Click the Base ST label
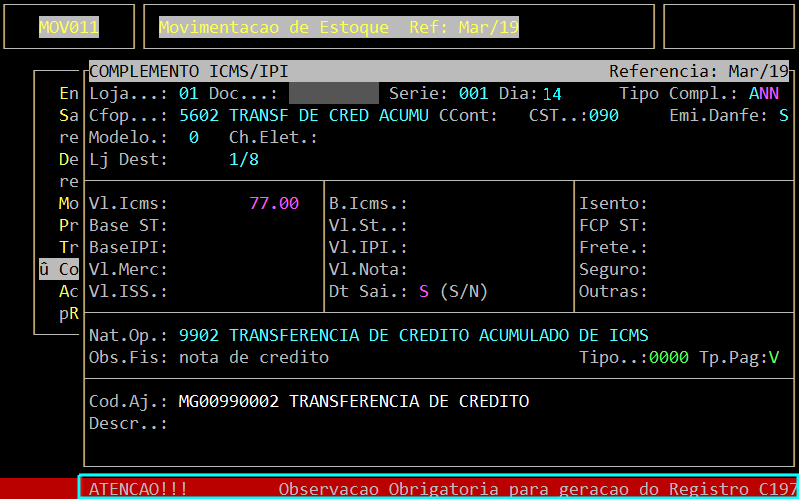The image size is (799, 499). pyautogui.click(x=128, y=225)
